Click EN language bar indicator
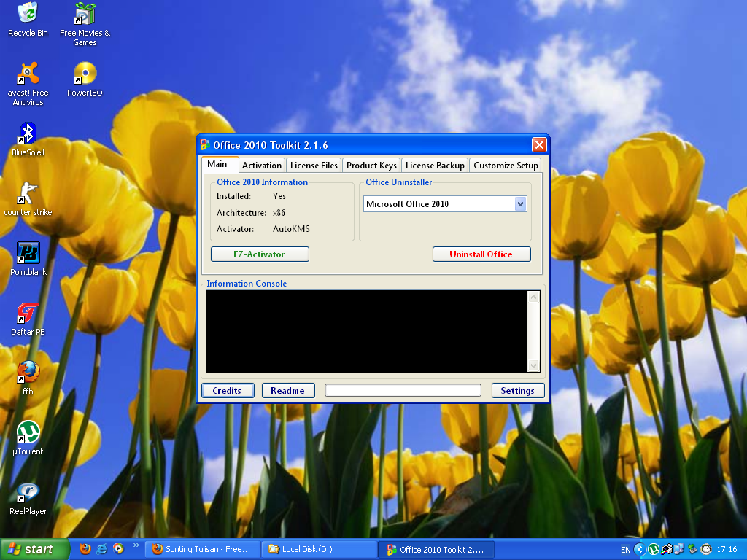747x560 pixels. [x=625, y=550]
